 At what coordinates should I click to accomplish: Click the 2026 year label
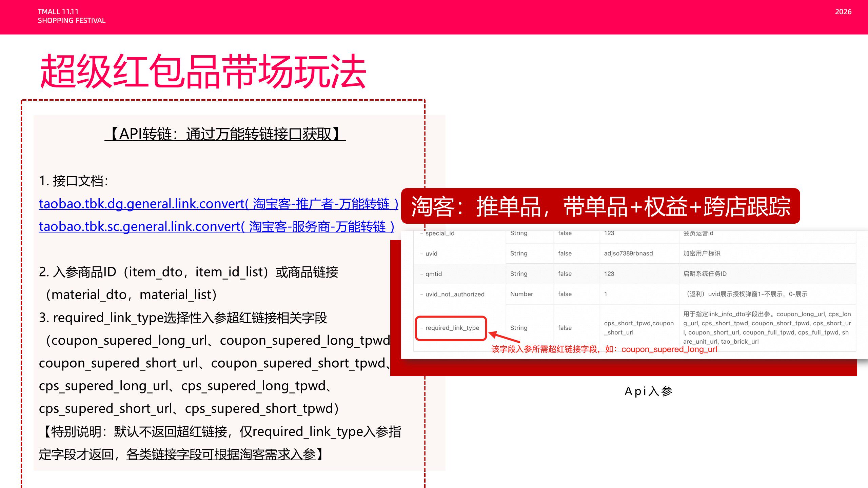(x=843, y=12)
